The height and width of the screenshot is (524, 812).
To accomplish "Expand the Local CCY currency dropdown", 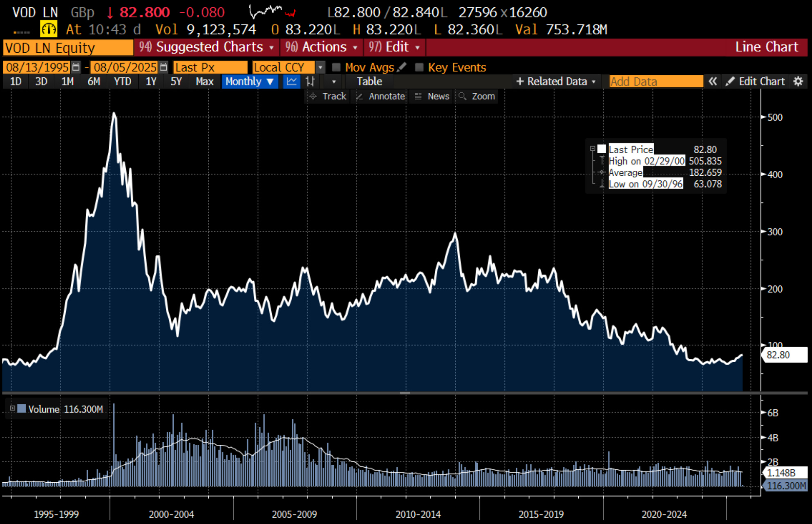I will point(321,67).
